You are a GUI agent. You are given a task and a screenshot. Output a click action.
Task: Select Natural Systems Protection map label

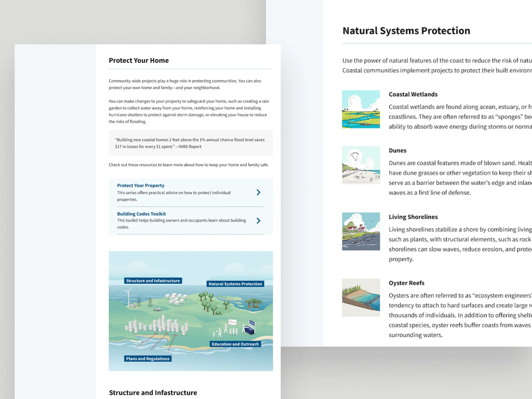pyautogui.click(x=235, y=284)
